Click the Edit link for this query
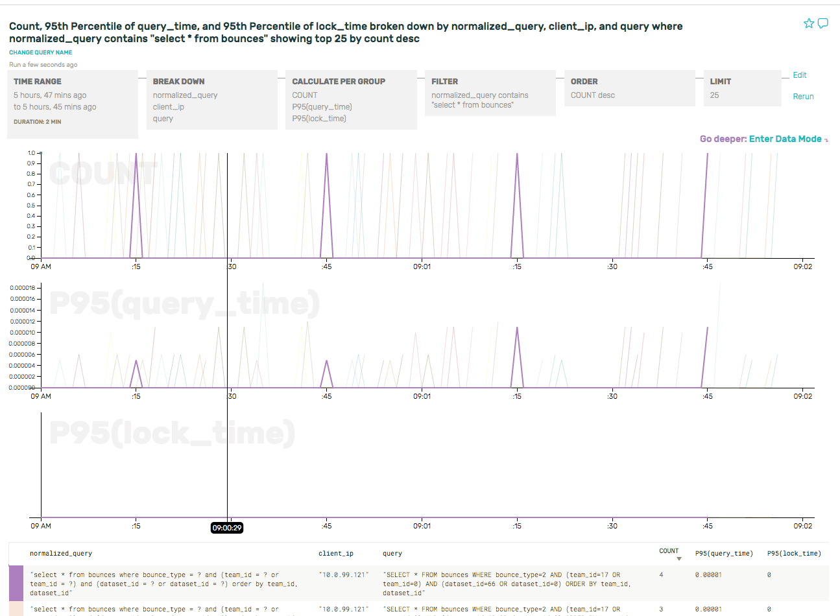 pyautogui.click(x=799, y=75)
